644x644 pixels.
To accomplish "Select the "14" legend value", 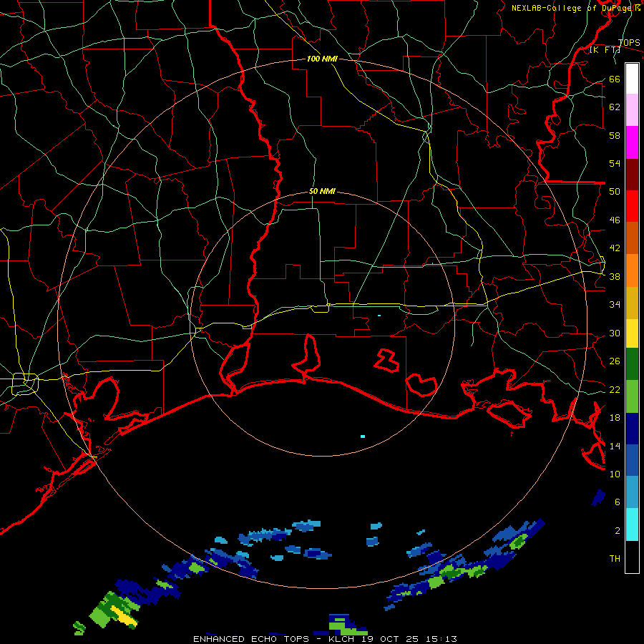I will pos(615,446).
